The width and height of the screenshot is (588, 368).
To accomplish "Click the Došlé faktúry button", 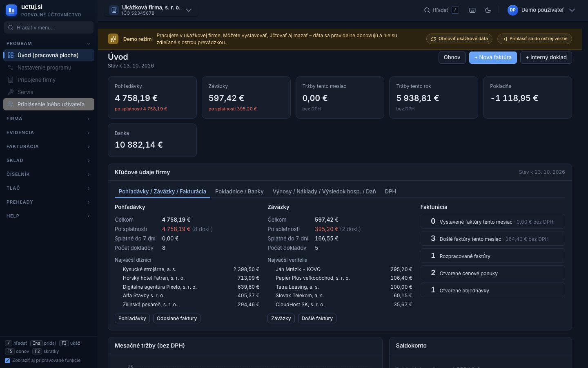I will pos(317,319).
